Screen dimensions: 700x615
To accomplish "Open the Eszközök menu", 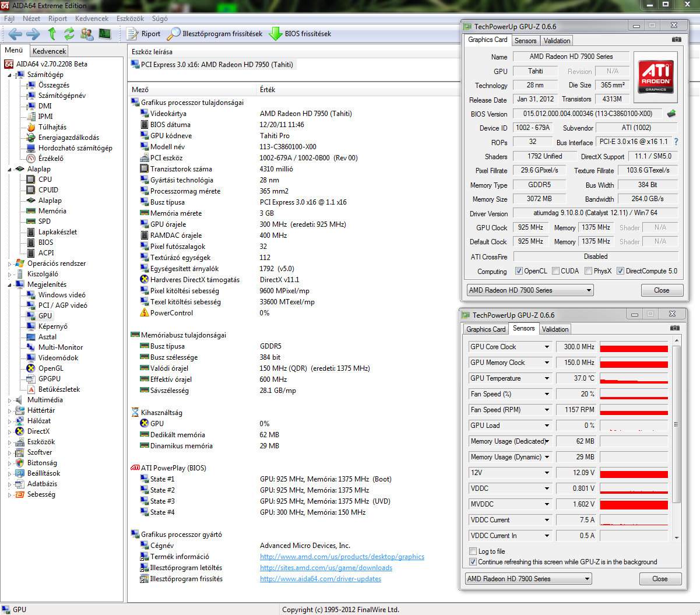I will tap(130, 19).
